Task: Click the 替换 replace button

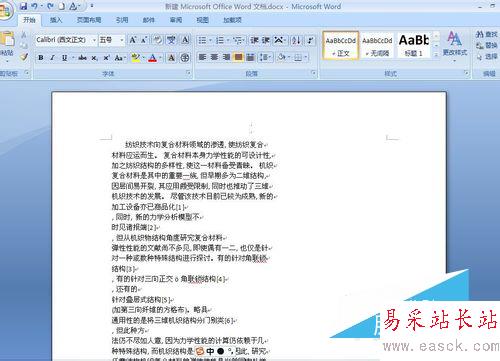Action: [487, 45]
